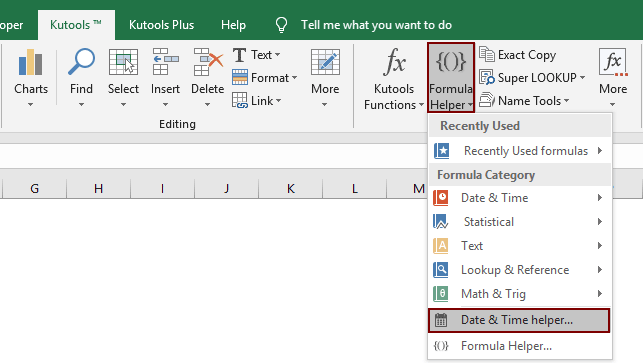Click the Delete cells icon
Screen dimensions: 643x363
[x=208, y=62]
